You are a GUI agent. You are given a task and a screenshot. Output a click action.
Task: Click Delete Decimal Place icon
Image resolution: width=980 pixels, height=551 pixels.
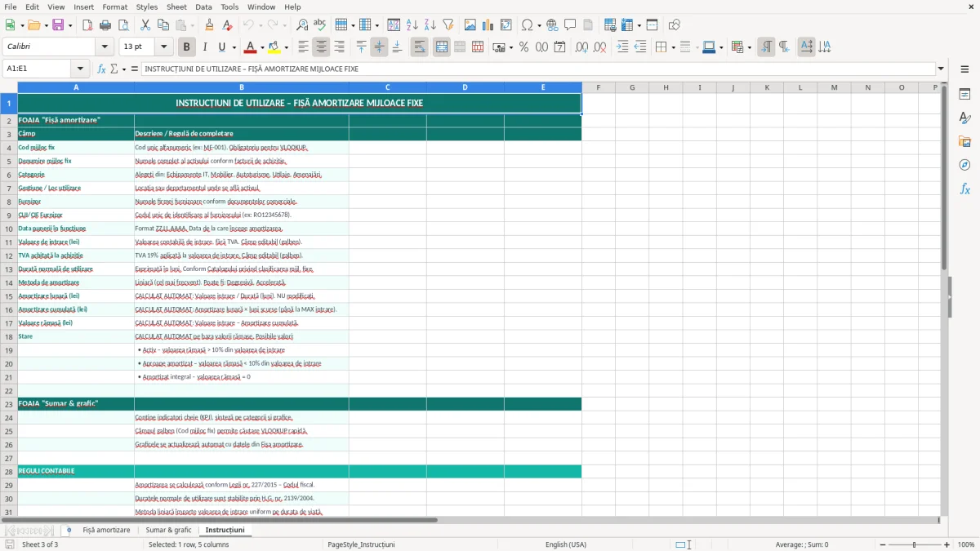coord(599,47)
